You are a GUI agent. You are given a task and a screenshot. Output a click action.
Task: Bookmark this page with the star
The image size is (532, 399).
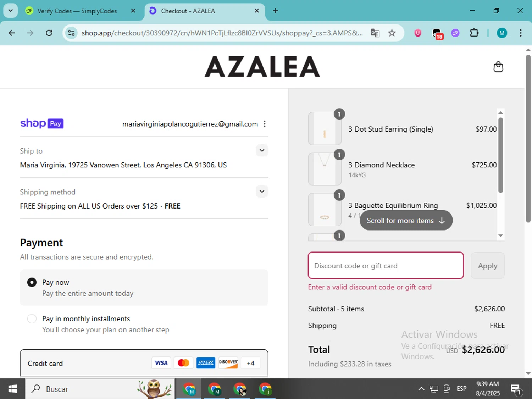(392, 33)
